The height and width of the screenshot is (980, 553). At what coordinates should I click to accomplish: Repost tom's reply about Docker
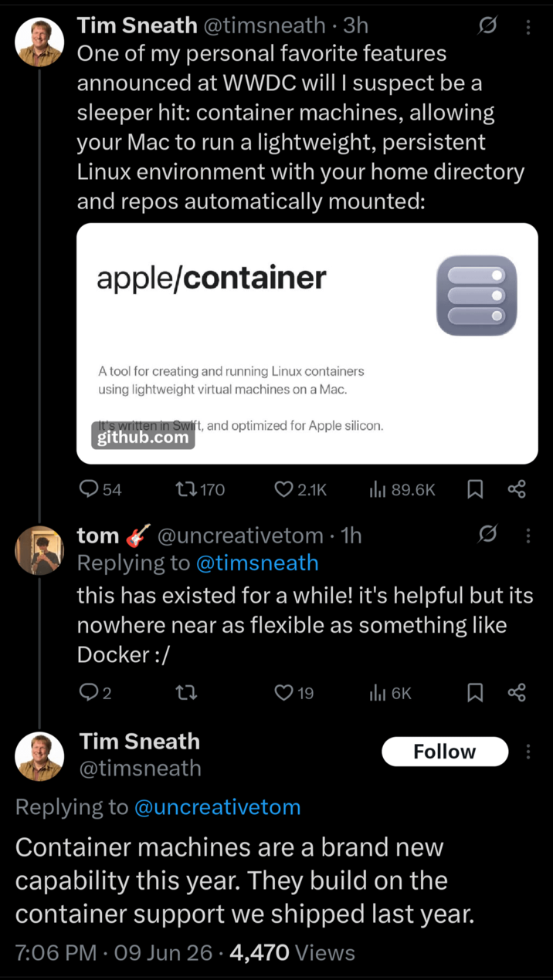[186, 693]
